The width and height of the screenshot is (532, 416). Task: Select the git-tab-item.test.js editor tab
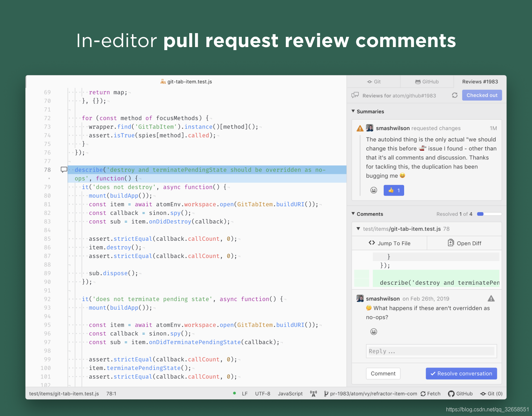(x=186, y=82)
